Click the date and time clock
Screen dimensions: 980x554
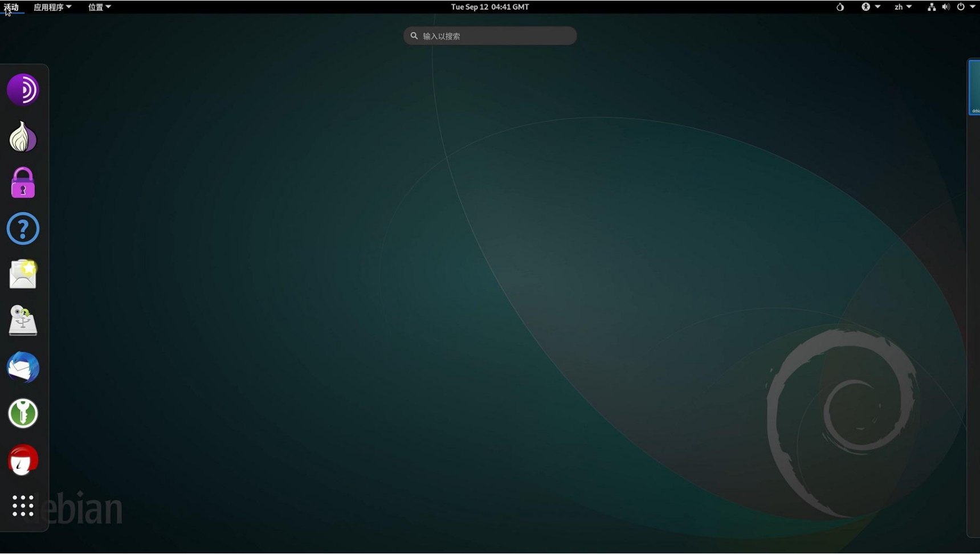(489, 7)
